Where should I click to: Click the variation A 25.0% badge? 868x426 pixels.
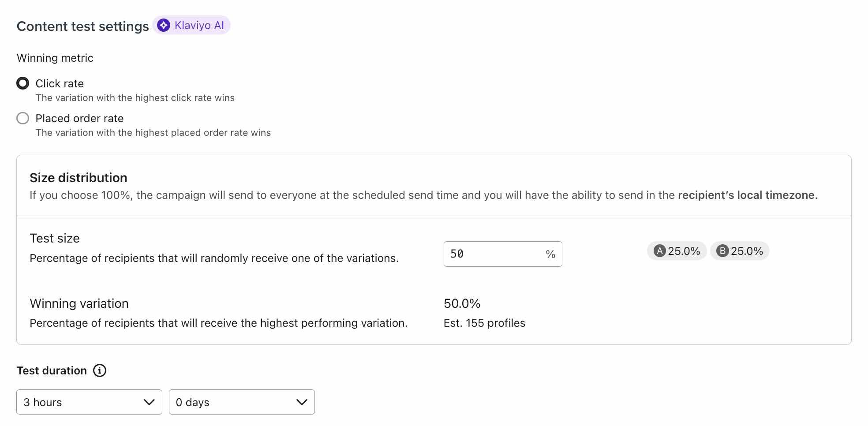point(676,251)
